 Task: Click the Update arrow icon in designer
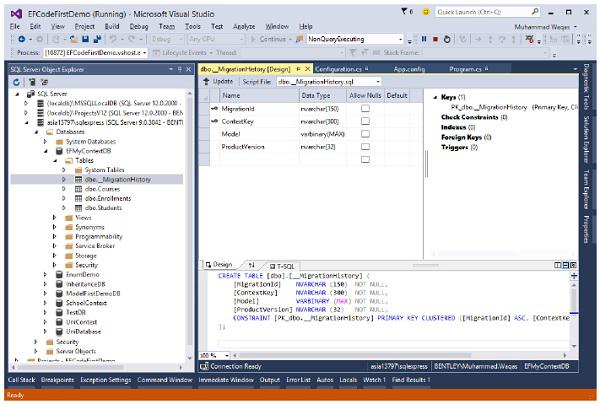coord(205,80)
